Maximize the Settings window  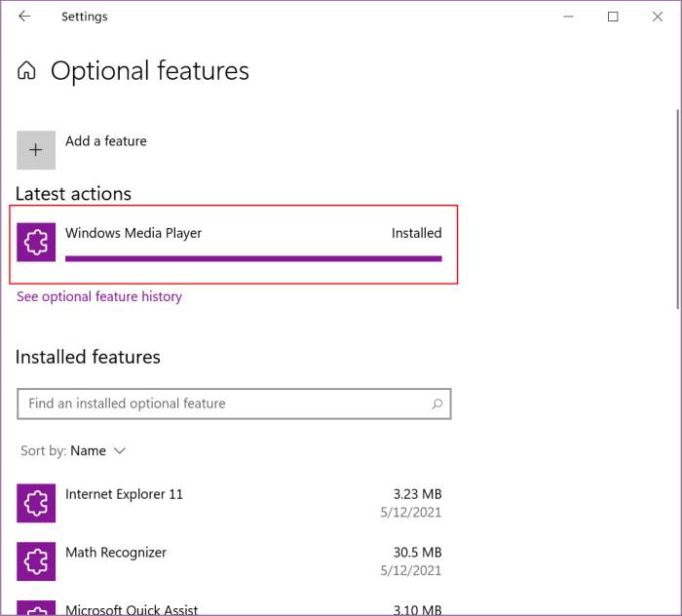point(613,17)
